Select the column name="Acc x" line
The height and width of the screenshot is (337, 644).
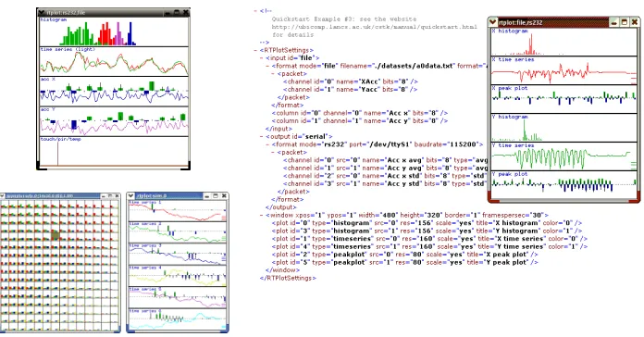coord(360,113)
